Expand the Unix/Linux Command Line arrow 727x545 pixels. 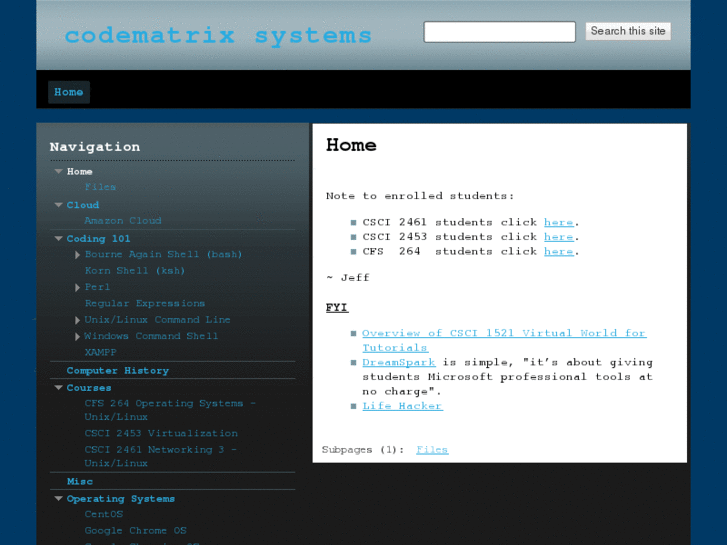click(x=77, y=320)
